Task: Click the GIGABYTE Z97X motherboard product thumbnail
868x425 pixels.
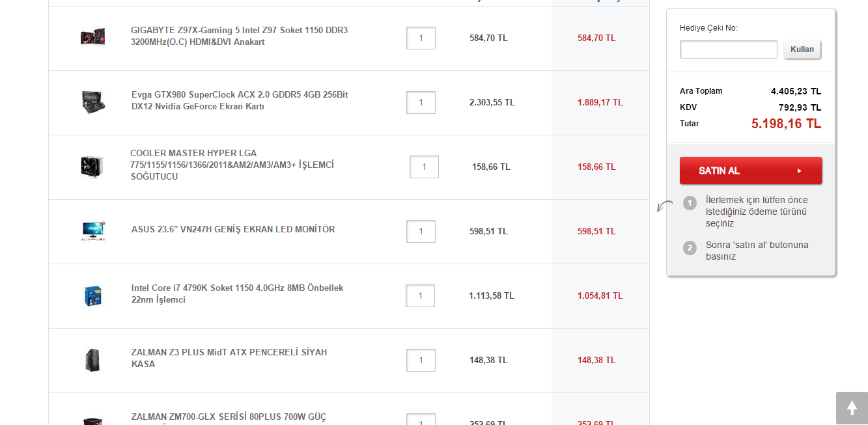Action: [92, 37]
